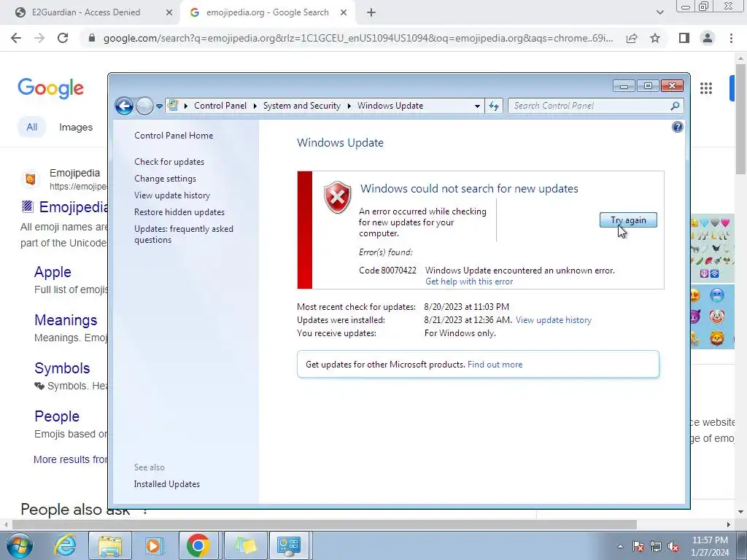Open the Windows Update help icon
The height and width of the screenshot is (560, 747).
[677, 127]
